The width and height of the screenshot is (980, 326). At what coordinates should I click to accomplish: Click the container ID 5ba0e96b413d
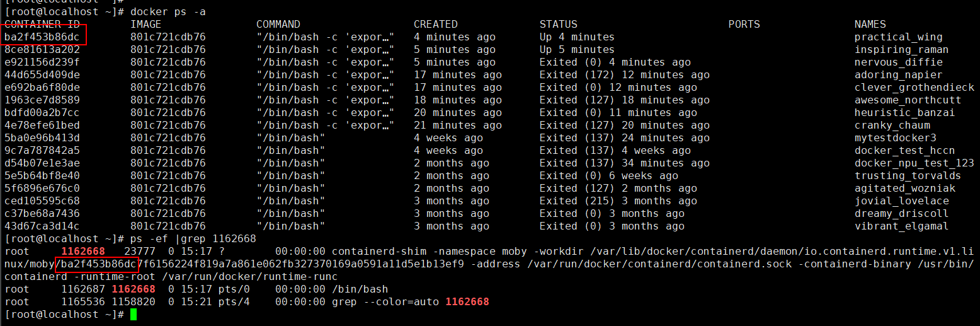[42, 138]
